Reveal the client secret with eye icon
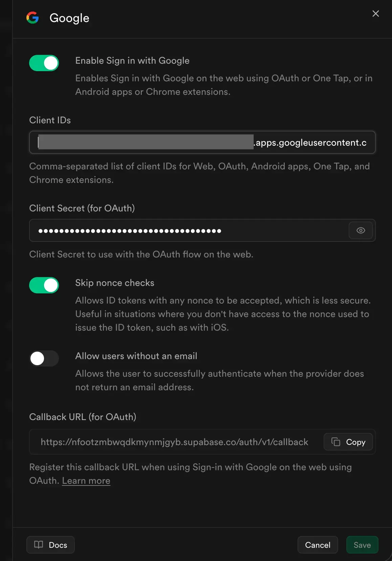The height and width of the screenshot is (561, 392). [361, 230]
